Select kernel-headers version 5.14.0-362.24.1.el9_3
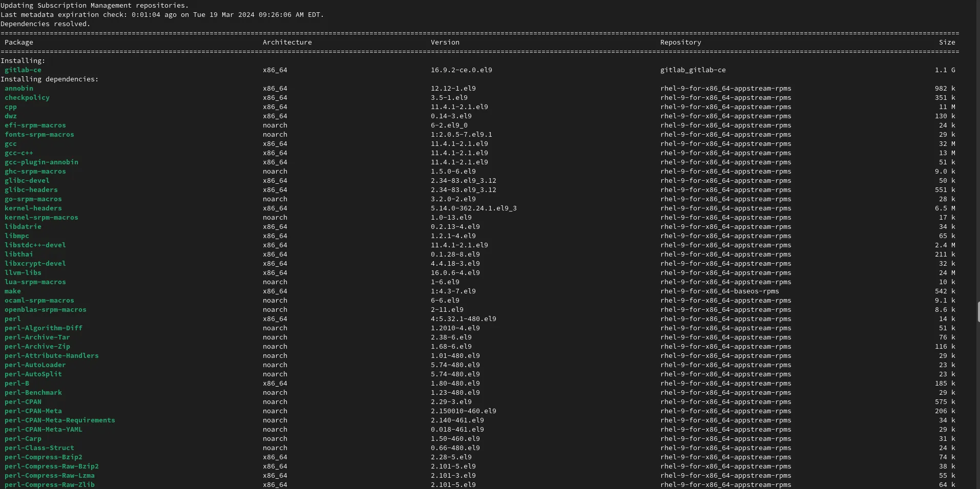 (x=474, y=208)
